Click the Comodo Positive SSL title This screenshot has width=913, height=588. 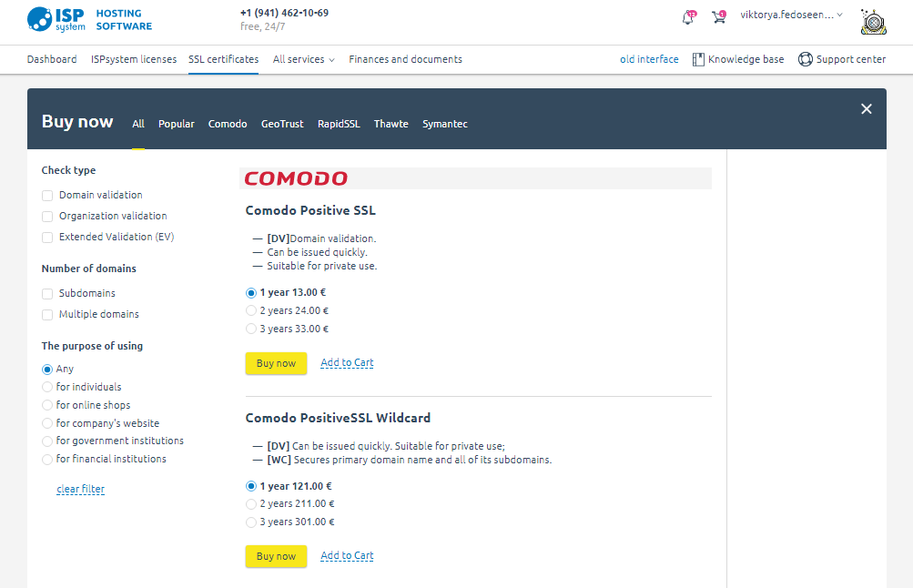(310, 211)
